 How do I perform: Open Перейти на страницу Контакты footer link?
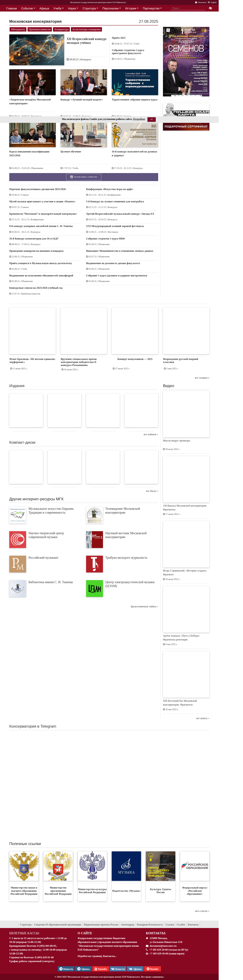(x=97, y=956)
